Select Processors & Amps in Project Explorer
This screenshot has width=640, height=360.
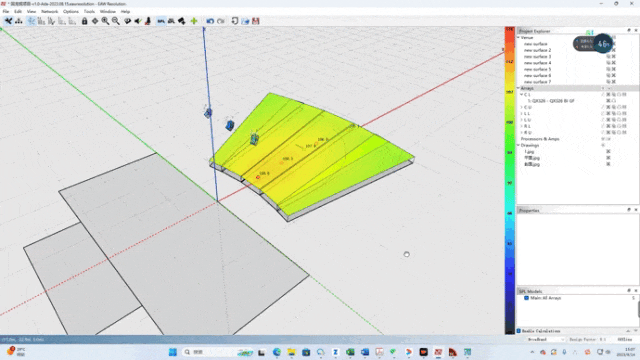click(x=540, y=139)
